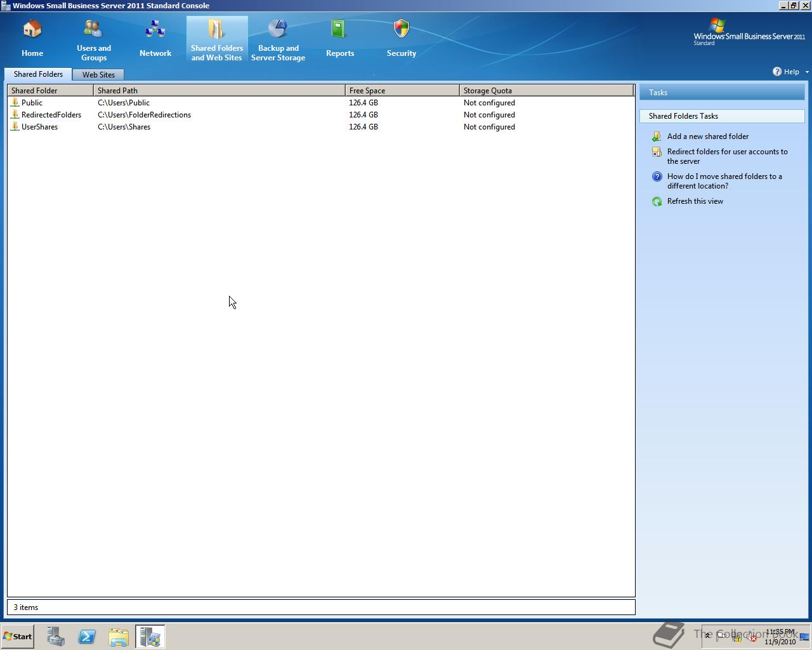
Task: Click the C:\Users\FolderRedirections path cell
Action: (x=144, y=115)
